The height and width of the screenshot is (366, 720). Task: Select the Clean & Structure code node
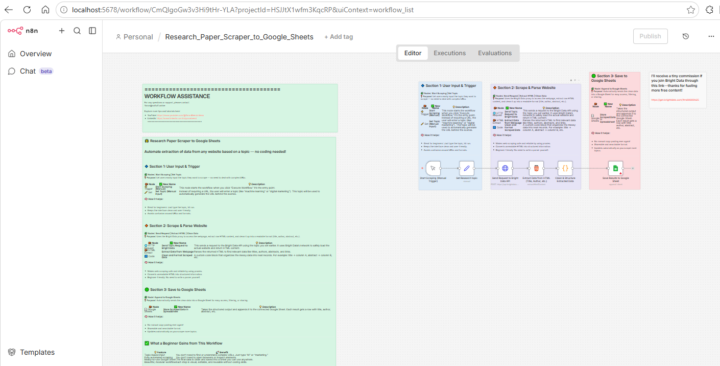click(x=565, y=168)
